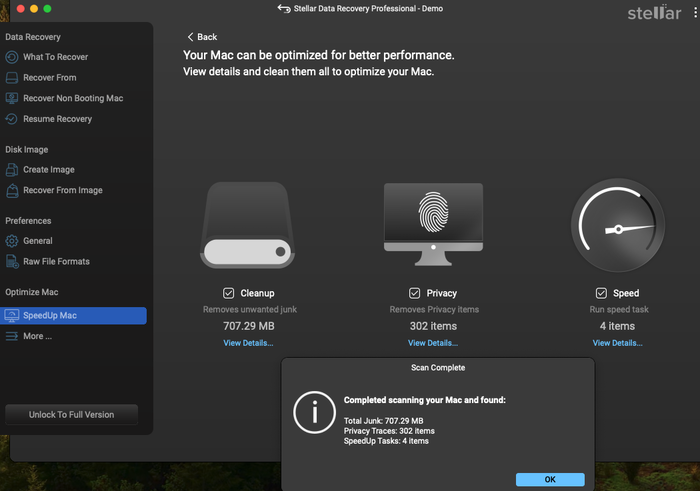This screenshot has width=700, height=491.
Task: Click the Run speed task description
Action: (x=619, y=310)
